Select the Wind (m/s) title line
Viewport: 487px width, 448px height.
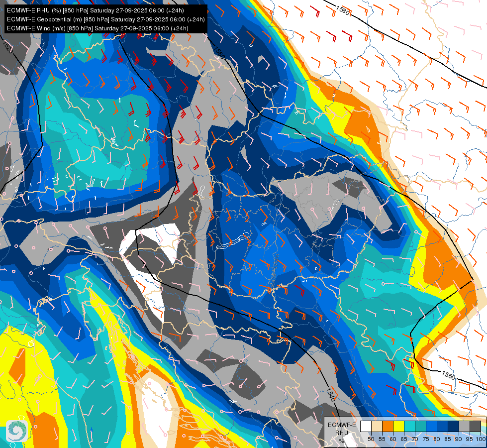pos(97,28)
